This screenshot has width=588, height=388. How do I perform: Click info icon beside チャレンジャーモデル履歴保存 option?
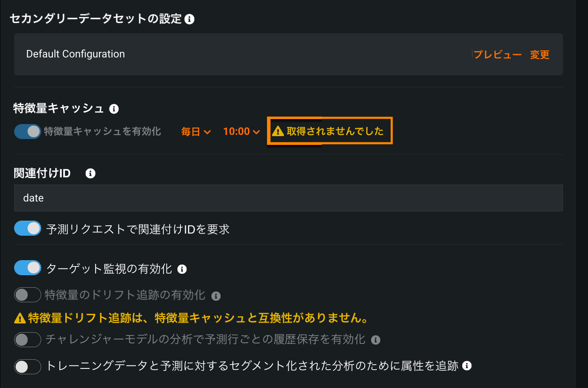pyautogui.click(x=376, y=340)
